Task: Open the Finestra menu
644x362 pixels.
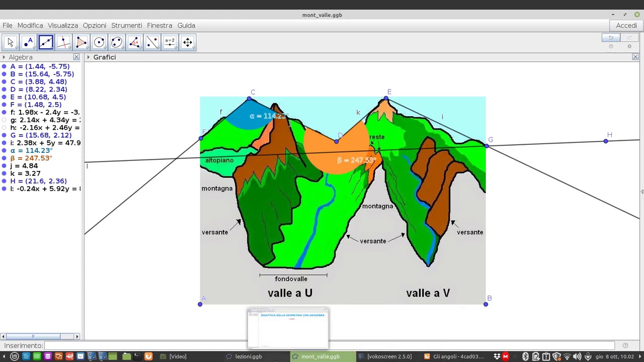Action: [159, 25]
